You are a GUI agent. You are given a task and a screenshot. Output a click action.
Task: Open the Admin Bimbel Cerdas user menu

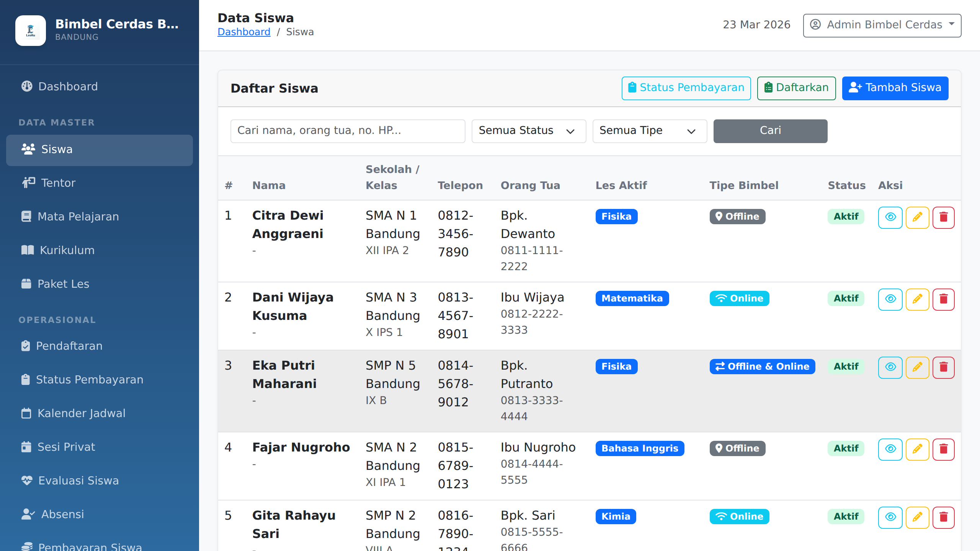(882, 25)
